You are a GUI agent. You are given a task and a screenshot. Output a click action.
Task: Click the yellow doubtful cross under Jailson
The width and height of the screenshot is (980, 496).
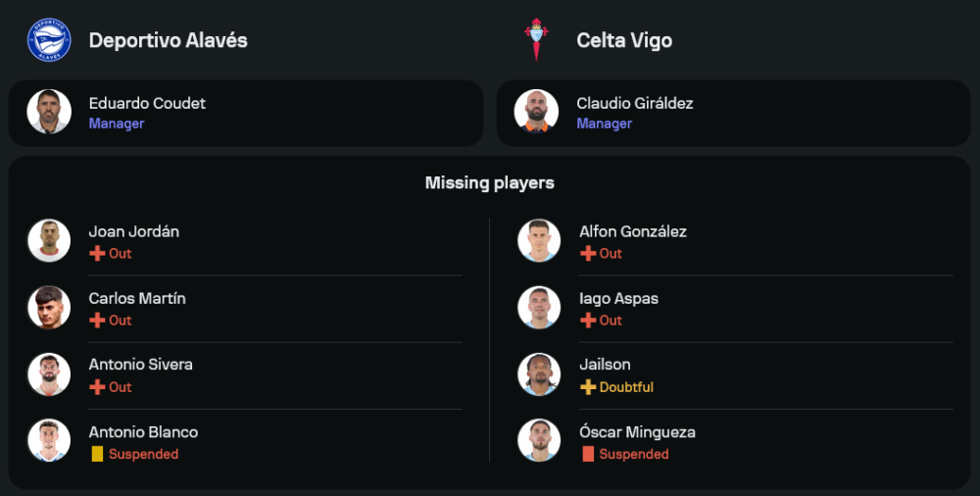[x=588, y=387]
